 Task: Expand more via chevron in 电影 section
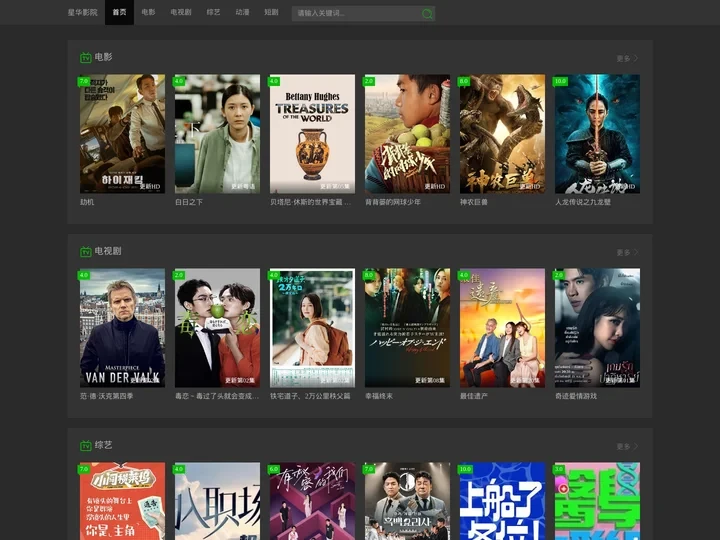636,58
